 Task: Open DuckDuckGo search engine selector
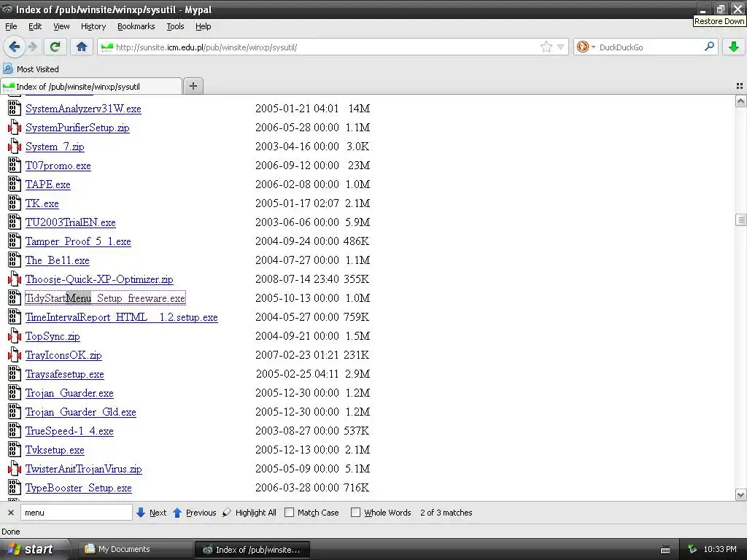(x=586, y=47)
